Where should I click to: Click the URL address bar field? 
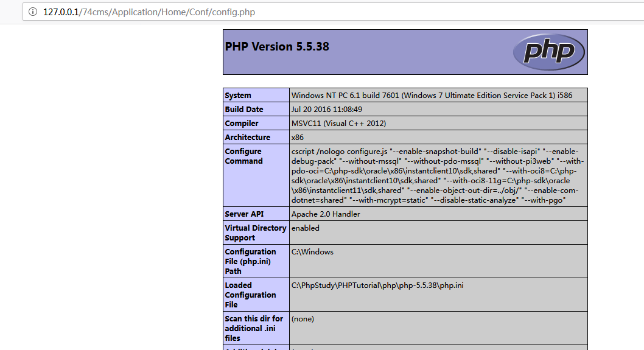333,12
